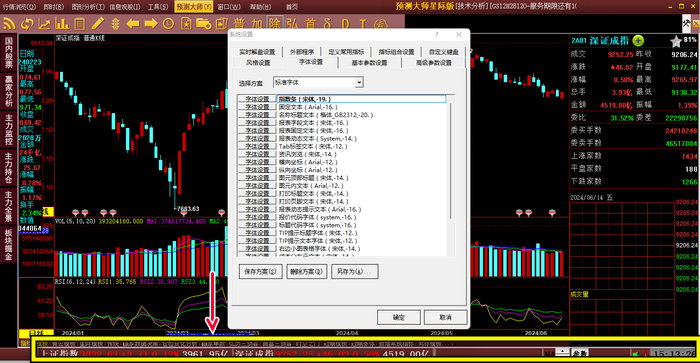The width and height of the screenshot is (700, 363).
Task: Click the RSS feed icon in toolbar
Action: 9,23
